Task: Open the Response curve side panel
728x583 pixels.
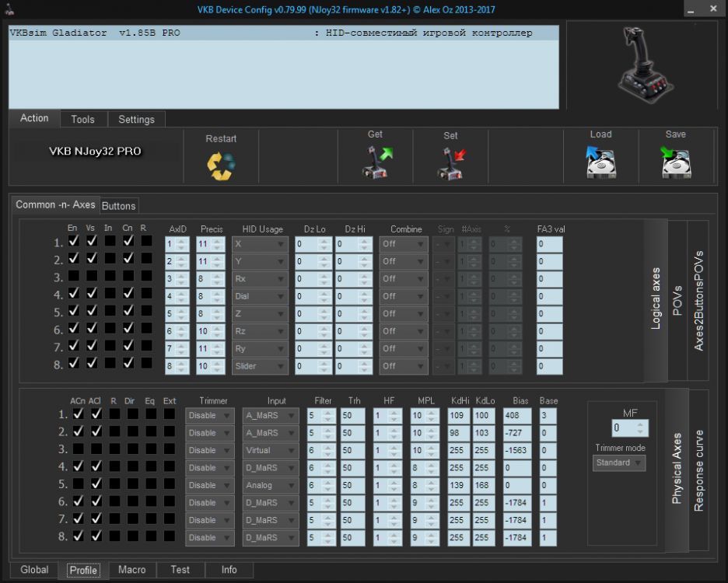Action: coord(698,470)
